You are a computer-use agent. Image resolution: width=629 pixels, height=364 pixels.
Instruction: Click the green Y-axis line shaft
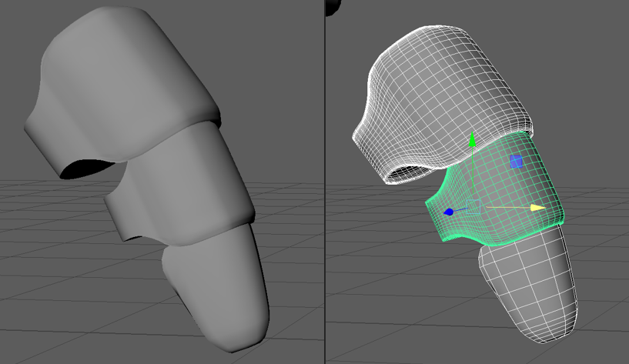(x=473, y=177)
